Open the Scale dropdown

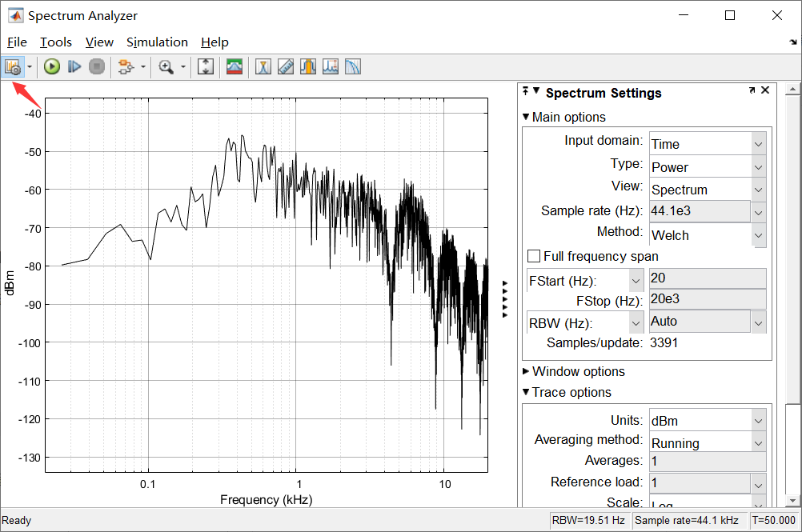point(708,502)
